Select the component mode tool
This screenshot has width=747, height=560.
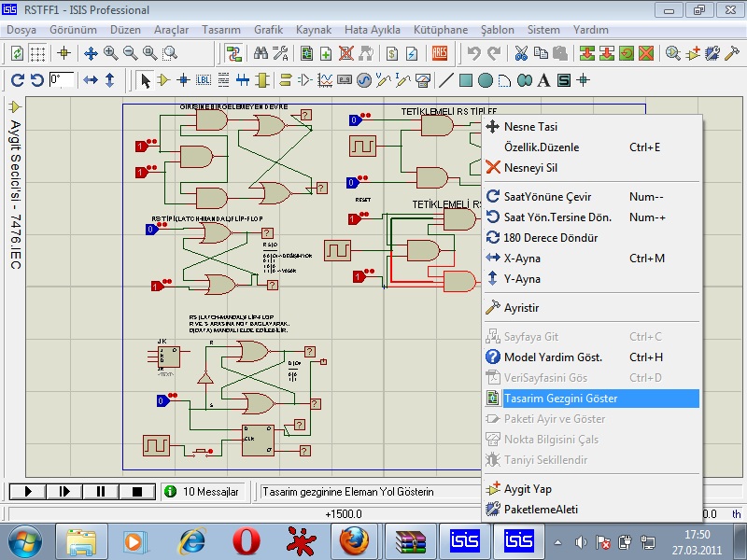click(164, 80)
